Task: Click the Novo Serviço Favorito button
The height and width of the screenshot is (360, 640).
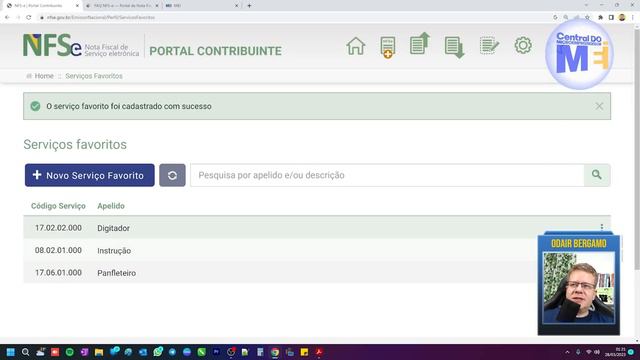Action: (90, 175)
